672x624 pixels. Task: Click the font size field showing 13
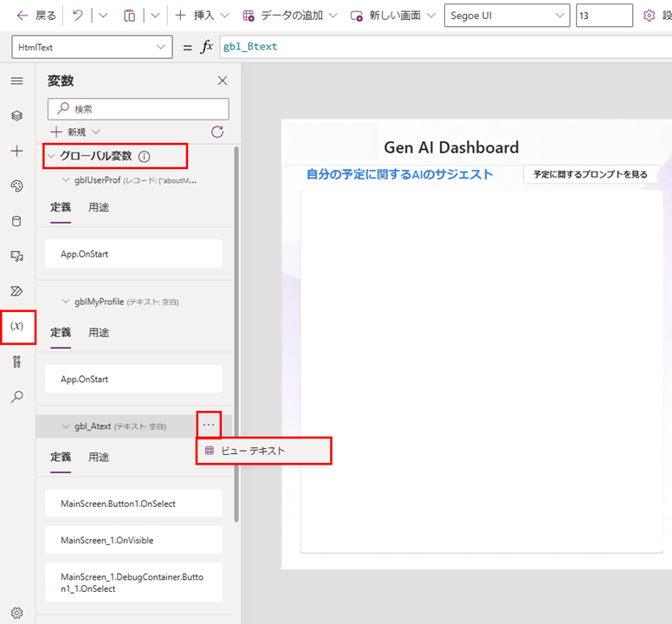604,16
